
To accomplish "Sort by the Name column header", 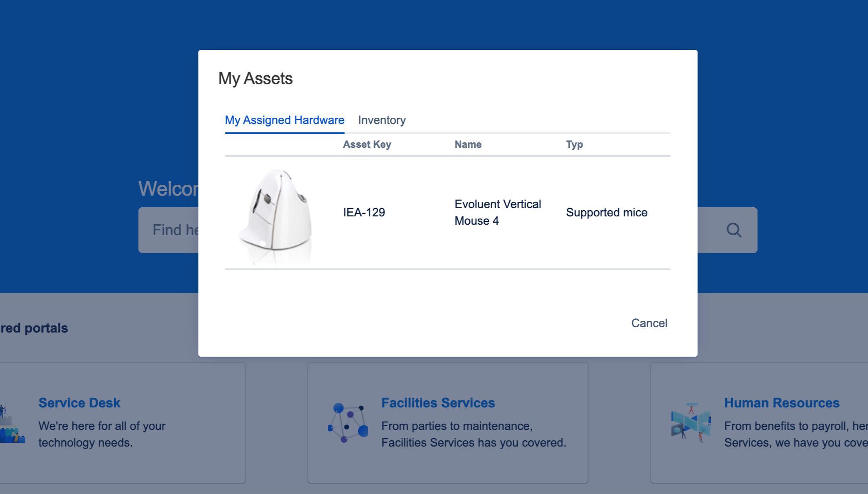I will 468,144.
